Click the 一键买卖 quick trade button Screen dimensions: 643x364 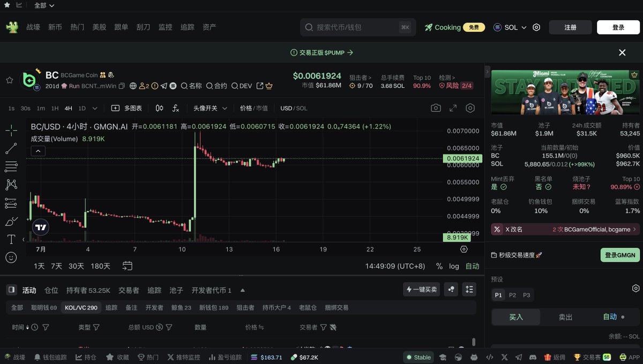point(422,290)
